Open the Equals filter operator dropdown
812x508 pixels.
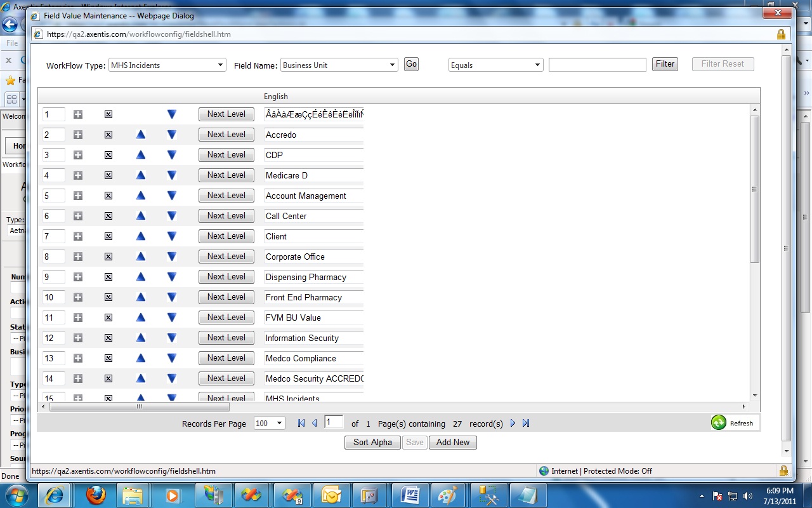[495, 65]
